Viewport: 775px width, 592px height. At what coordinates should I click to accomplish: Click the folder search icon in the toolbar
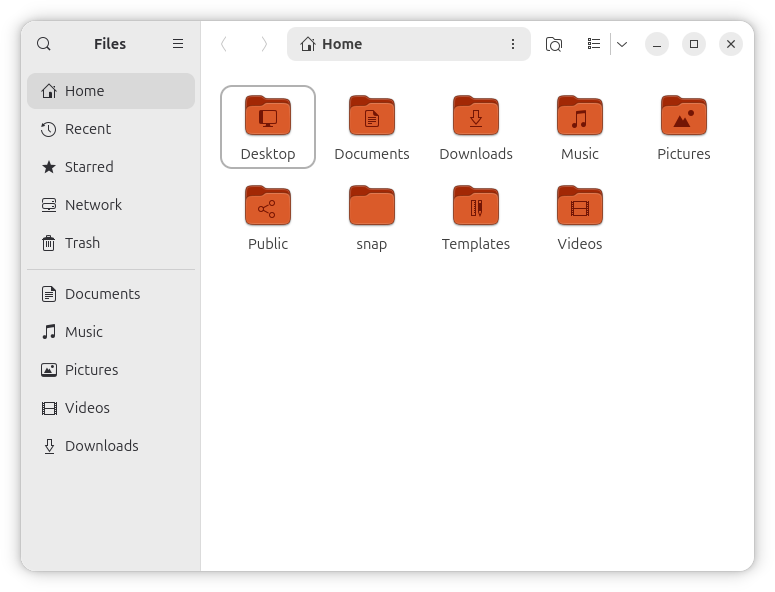pyautogui.click(x=554, y=44)
